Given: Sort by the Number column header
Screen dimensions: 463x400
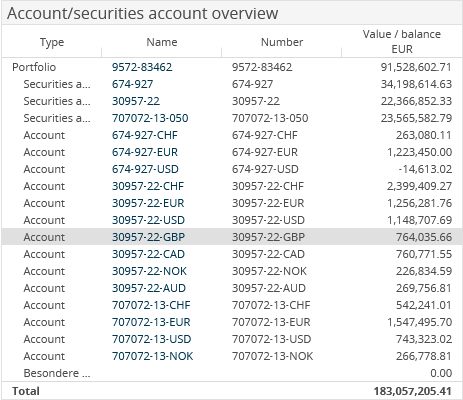Looking at the screenshot, I should pyautogui.click(x=282, y=42).
